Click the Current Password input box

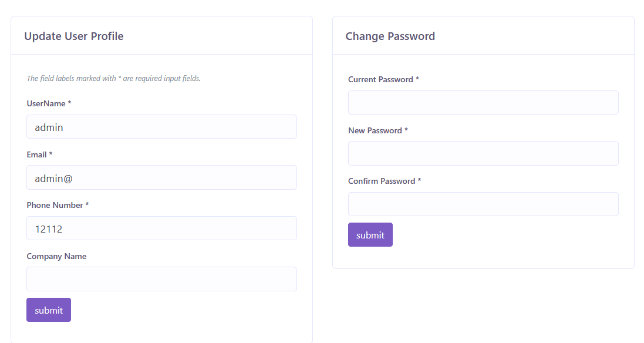pos(483,102)
